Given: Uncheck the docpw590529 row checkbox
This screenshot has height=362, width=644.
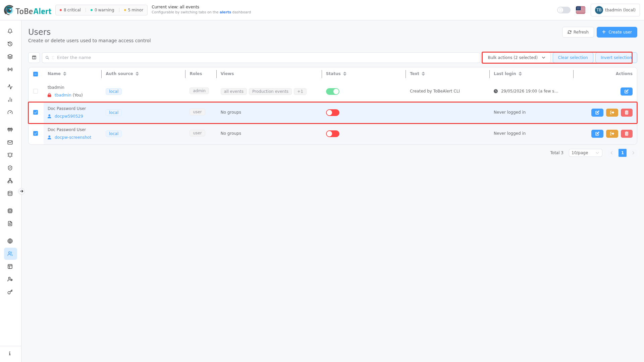Looking at the screenshot, I should (36, 112).
